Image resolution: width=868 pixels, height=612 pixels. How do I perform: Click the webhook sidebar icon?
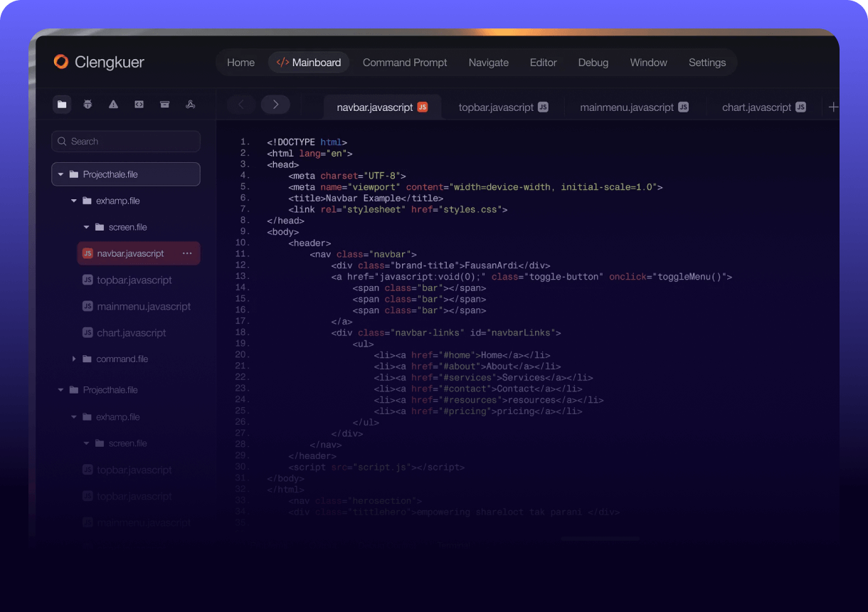click(190, 105)
